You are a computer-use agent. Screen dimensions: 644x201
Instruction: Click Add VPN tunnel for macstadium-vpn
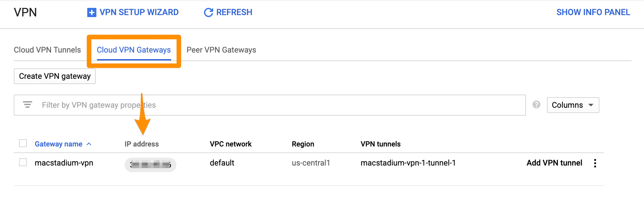554,163
